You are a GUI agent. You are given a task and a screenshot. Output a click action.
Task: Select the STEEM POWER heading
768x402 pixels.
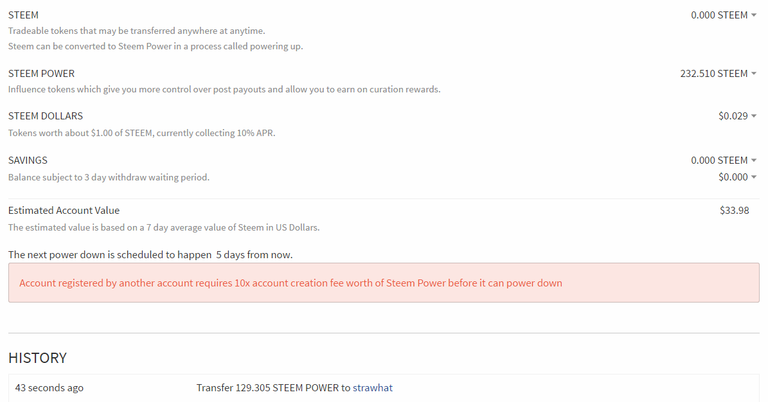41,73
